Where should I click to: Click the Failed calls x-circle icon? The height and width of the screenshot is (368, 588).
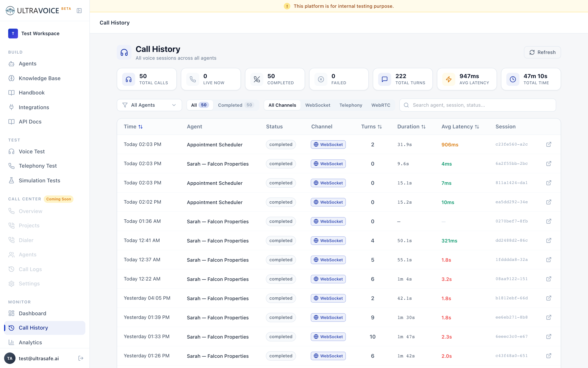321,79
